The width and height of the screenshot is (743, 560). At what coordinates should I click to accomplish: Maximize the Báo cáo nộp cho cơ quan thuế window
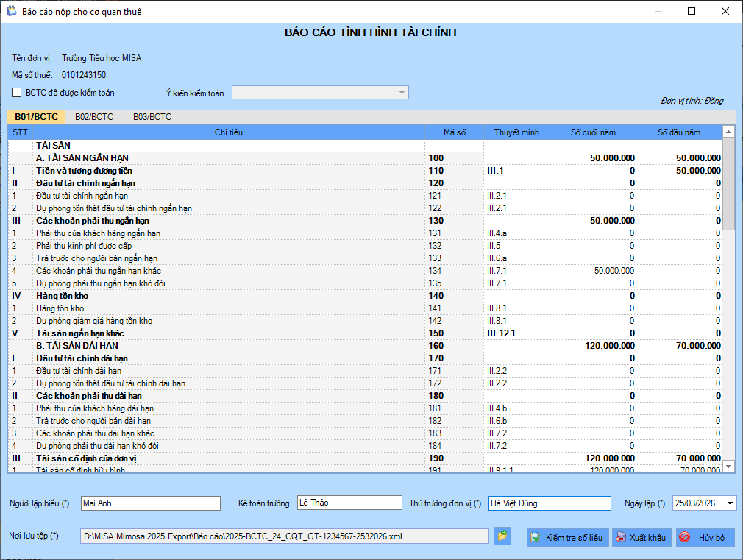[692, 11]
